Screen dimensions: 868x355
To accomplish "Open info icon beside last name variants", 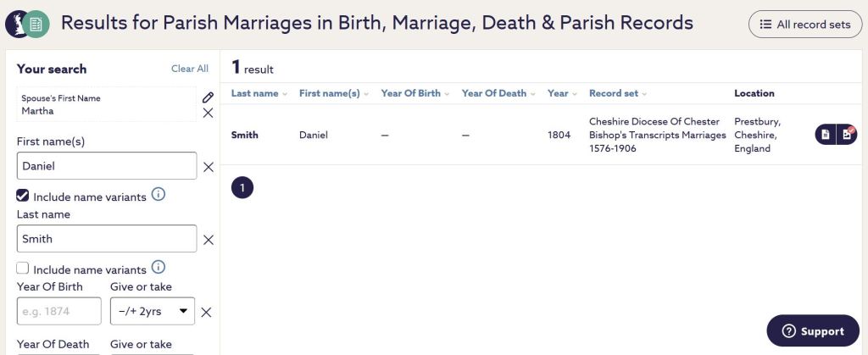I will click(158, 269).
